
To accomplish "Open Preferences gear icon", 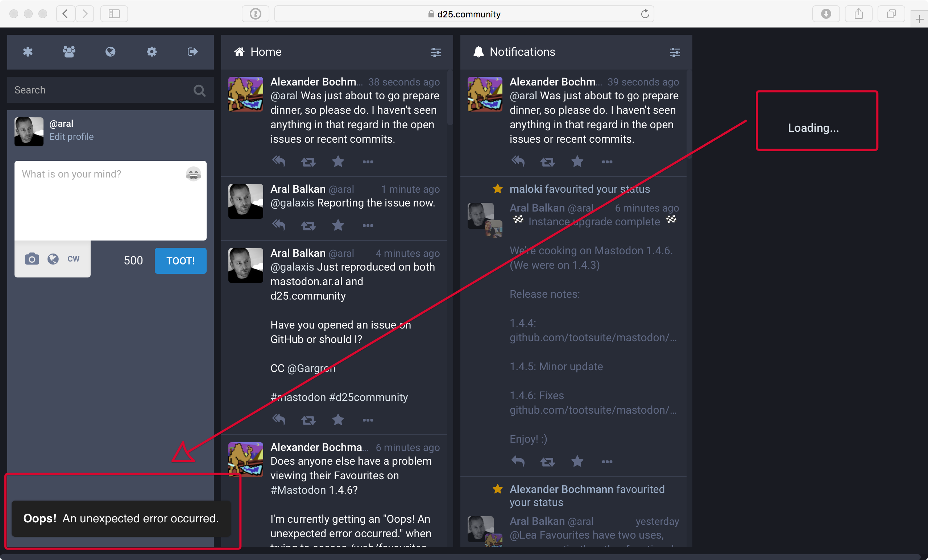I will (152, 51).
